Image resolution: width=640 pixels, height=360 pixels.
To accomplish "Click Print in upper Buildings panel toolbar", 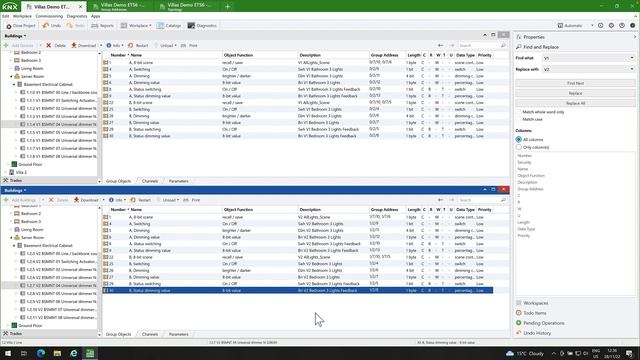I will [x=189, y=45].
